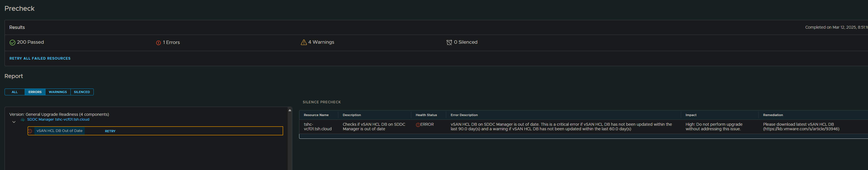Click the yellow Warnings triangle icon
The height and width of the screenshot is (170, 868).
click(304, 42)
